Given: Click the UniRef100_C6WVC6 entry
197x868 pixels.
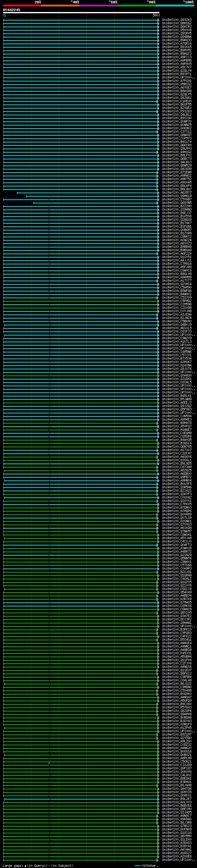Looking at the screenshot, I should (177, 271).
